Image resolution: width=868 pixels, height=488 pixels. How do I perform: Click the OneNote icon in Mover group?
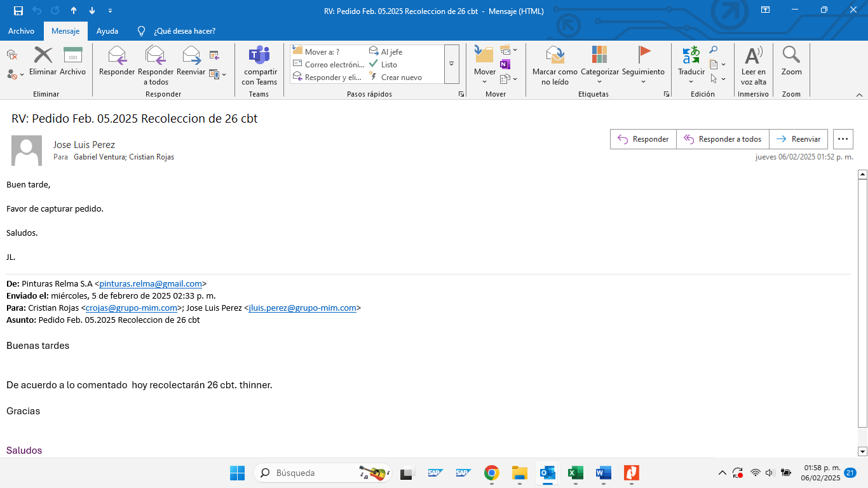tap(505, 64)
